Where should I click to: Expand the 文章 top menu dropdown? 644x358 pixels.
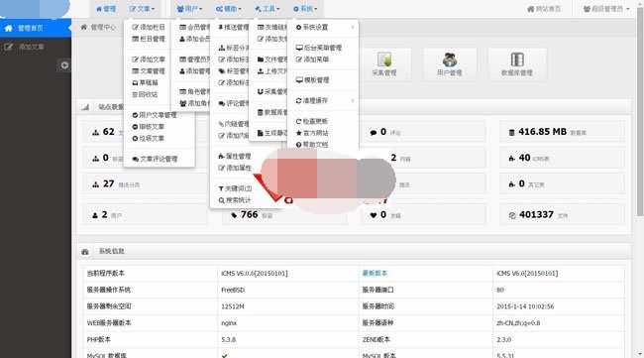point(142,9)
